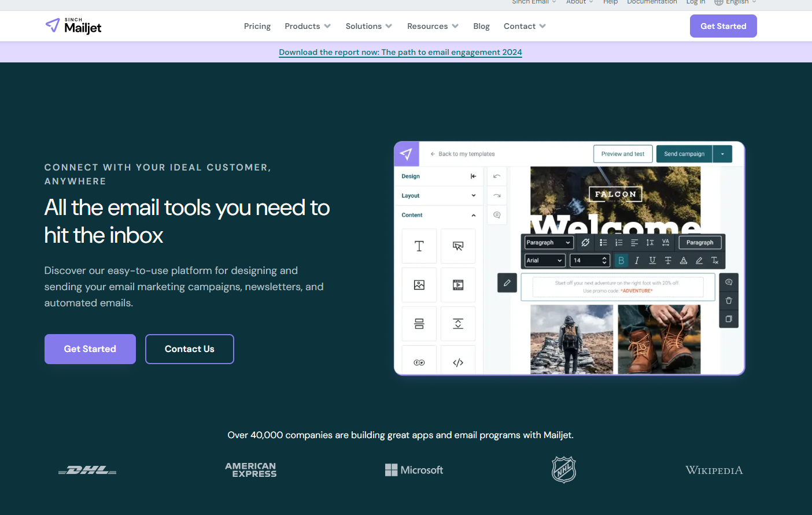Open the email engagement 2024 report link

[400, 52]
